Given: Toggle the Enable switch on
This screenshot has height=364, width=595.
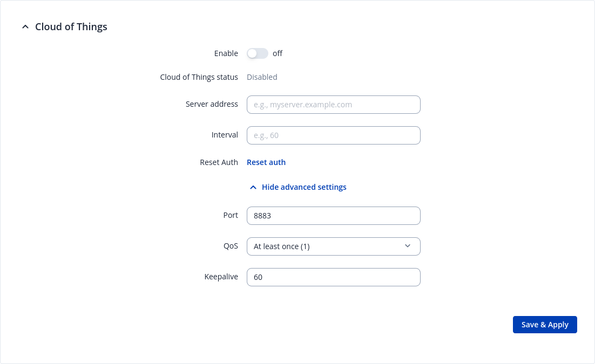Looking at the screenshot, I should point(257,53).
